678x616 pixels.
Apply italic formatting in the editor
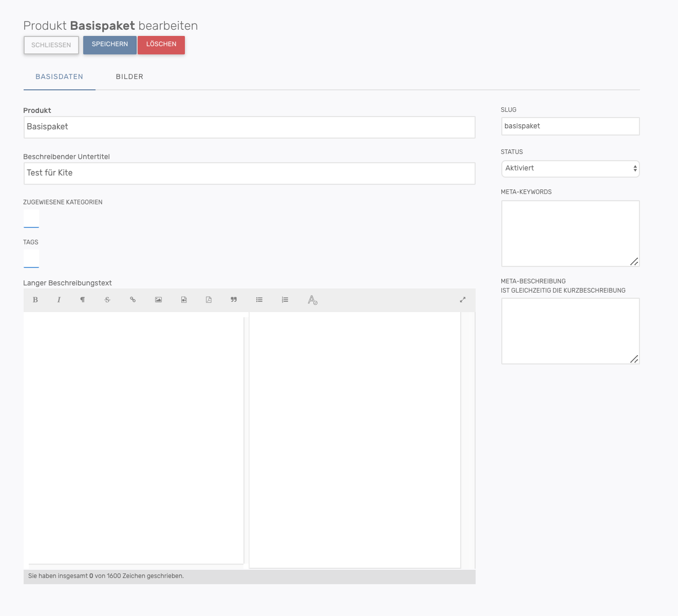click(x=59, y=300)
